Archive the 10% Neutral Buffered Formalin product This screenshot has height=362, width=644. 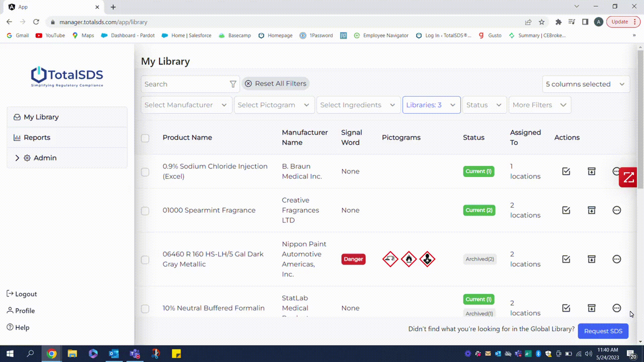point(591,308)
